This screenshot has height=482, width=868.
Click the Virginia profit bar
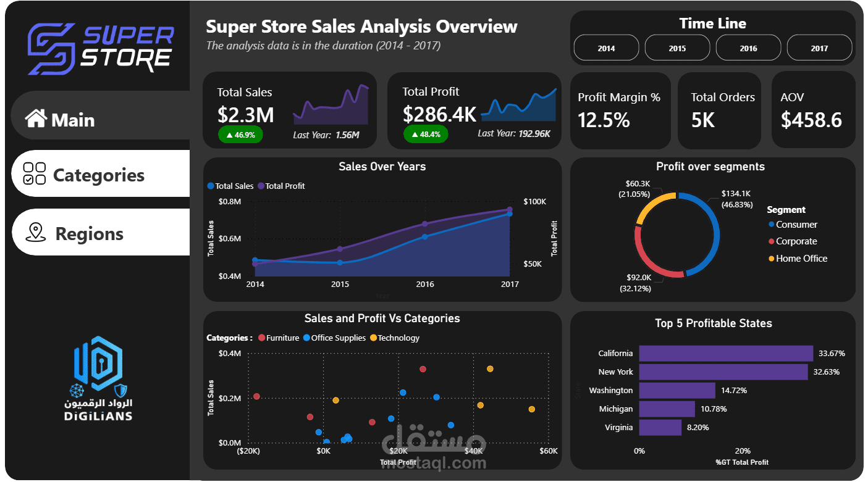click(660, 427)
